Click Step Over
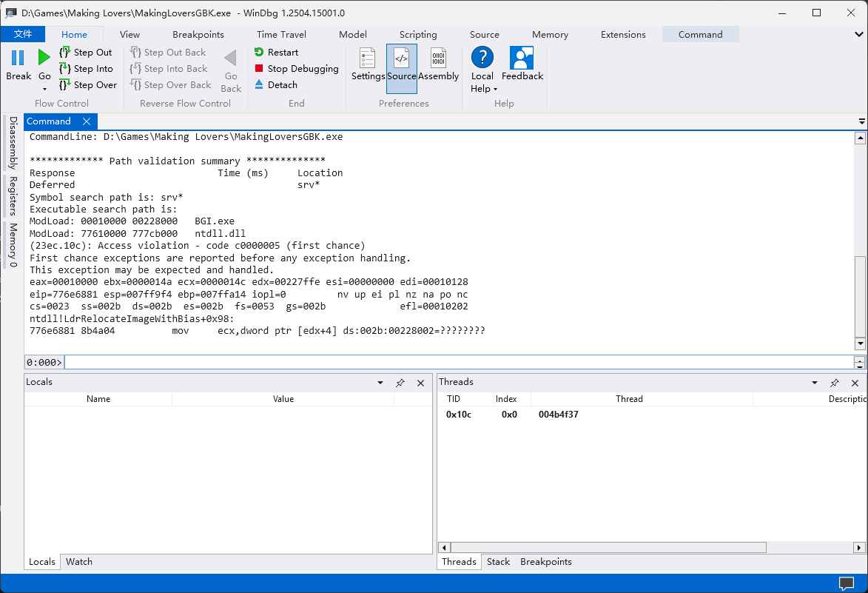Screen dimensions: 868x593 coord(88,84)
